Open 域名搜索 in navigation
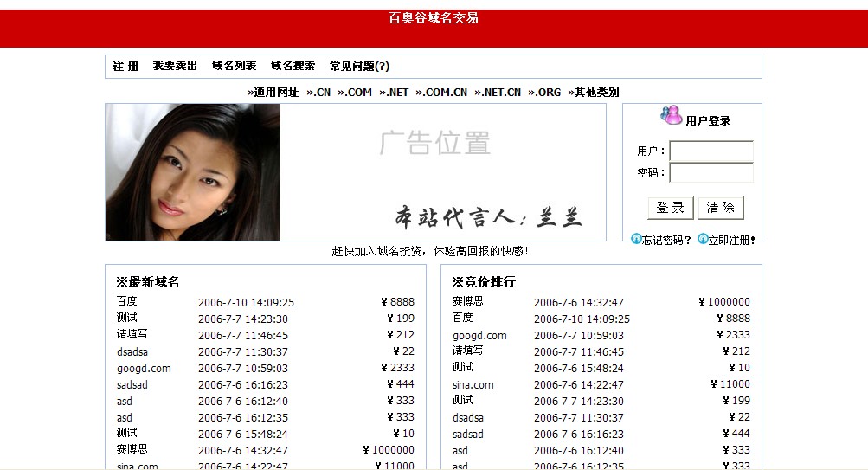The height and width of the screenshot is (470, 868). point(293,66)
